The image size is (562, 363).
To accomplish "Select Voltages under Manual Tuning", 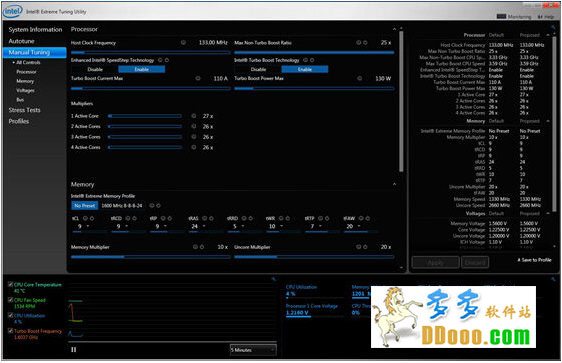I will tap(25, 90).
